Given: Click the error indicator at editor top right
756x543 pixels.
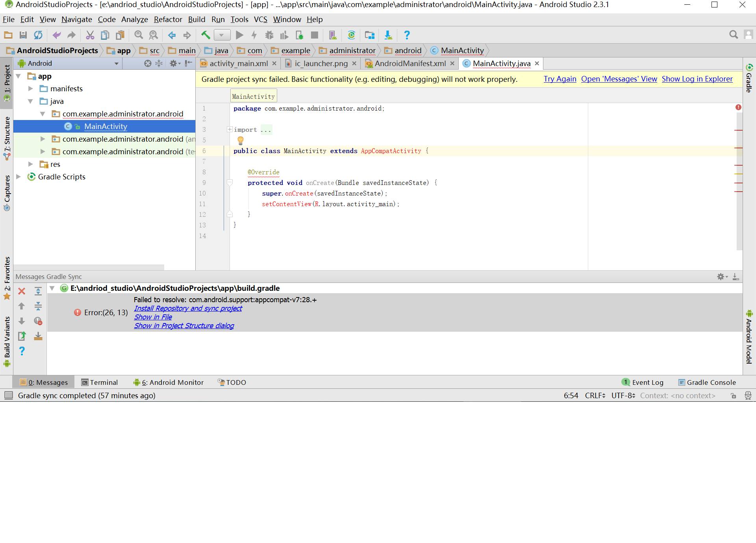Looking at the screenshot, I should pyautogui.click(x=738, y=107).
